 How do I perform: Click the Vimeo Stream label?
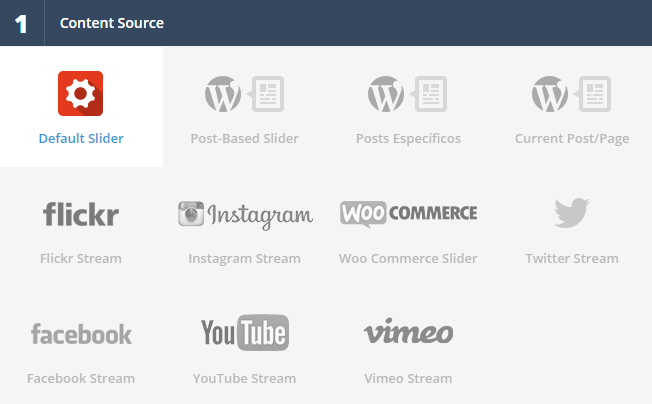tap(408, 379)
